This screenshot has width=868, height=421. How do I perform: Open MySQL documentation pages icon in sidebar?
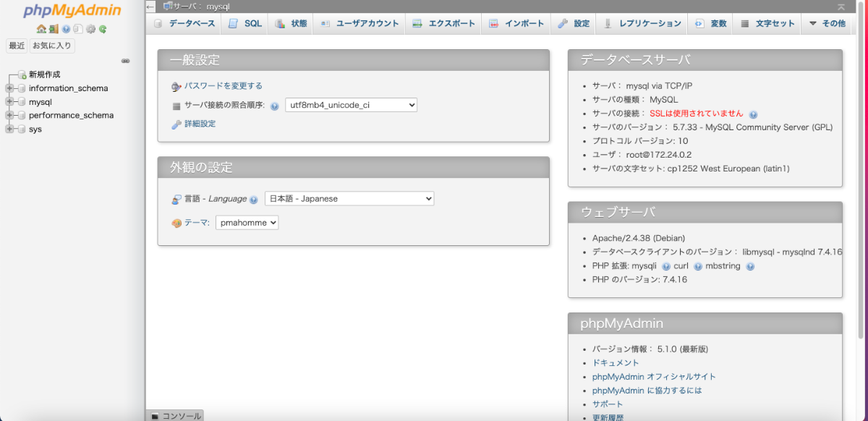pyautogui.click(x=78, y=30)
